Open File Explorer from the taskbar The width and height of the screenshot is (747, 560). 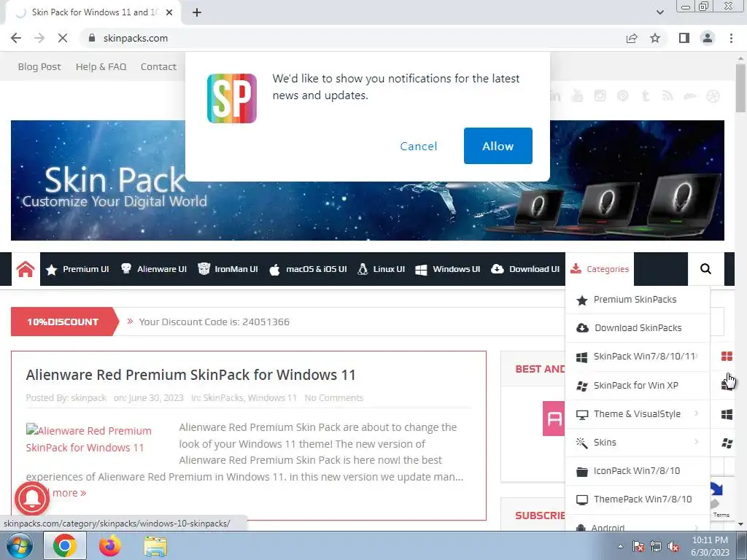pyautogui.click(x=155, y=546)
